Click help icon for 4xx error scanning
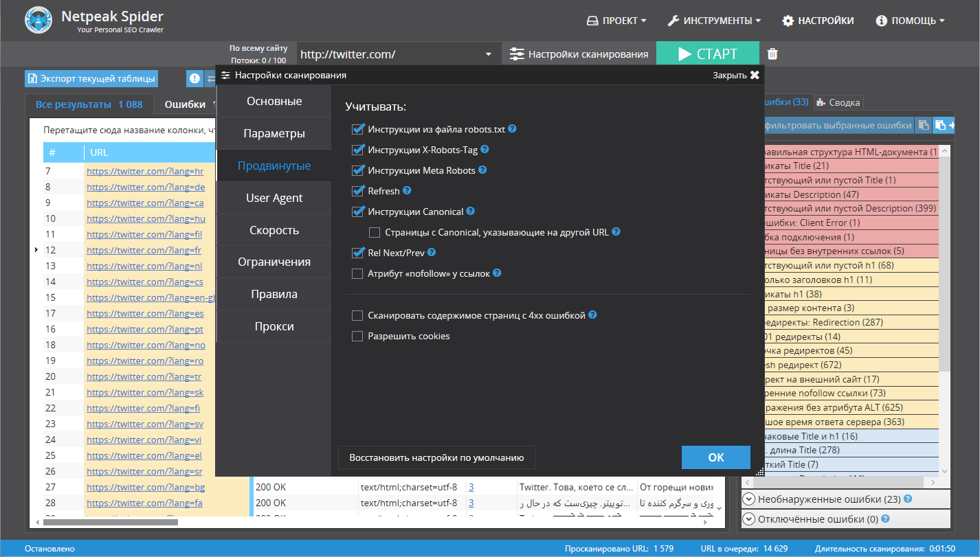 click(592, 315)
